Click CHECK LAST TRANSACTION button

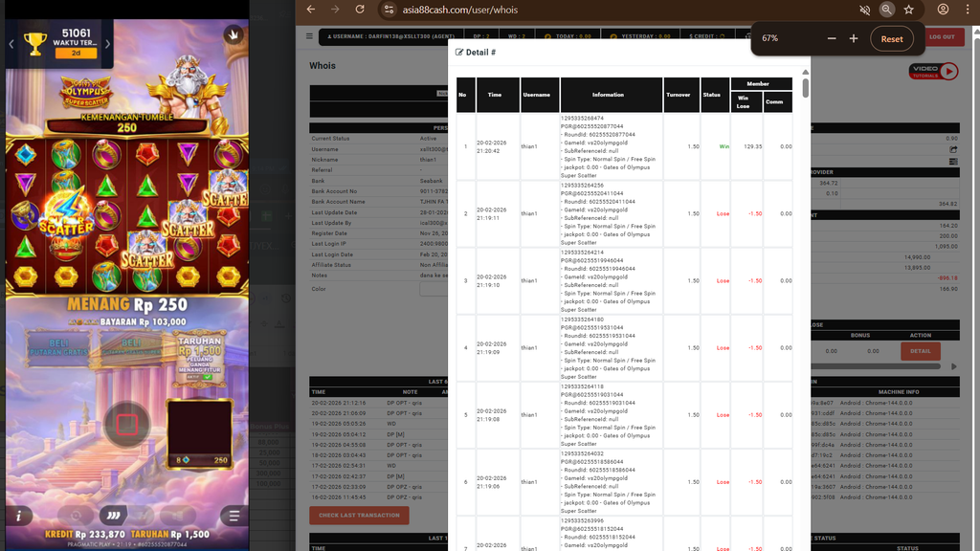359,516
